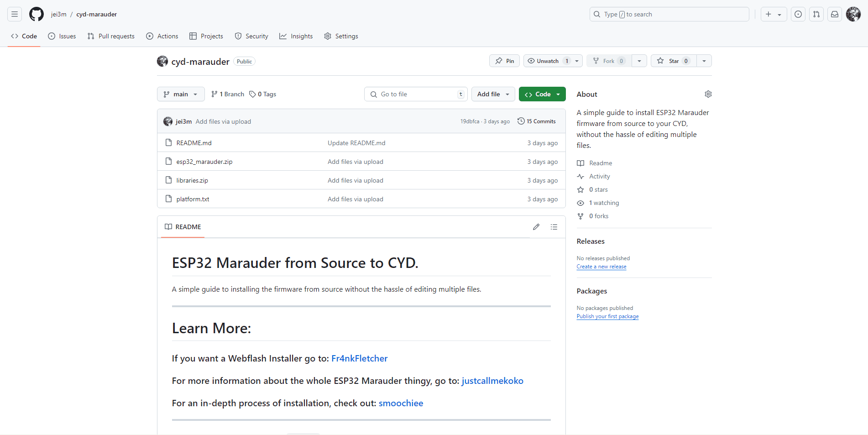This screenshot has width=868, height=435.
Task: Focus the Go to file search field
Action: click(x=416, y=94)
